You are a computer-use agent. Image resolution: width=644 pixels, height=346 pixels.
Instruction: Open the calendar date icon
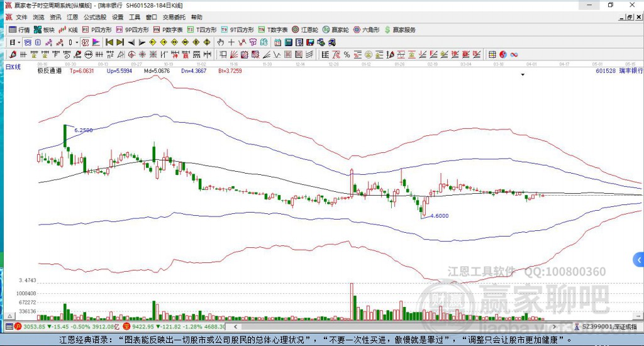[277, 42]
